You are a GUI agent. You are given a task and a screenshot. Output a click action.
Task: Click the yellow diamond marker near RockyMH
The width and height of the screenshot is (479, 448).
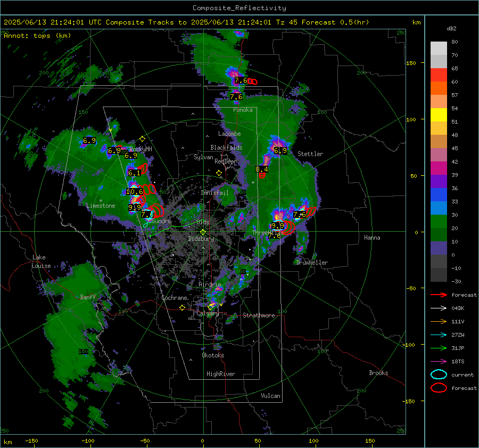point(142,139)
